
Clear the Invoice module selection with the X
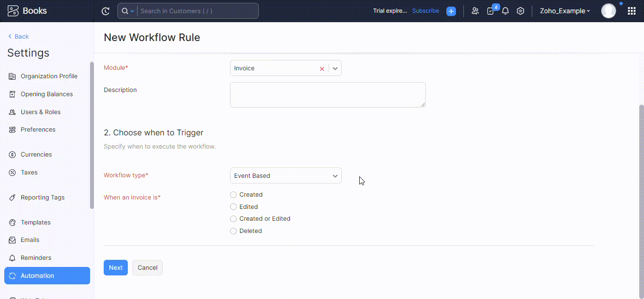coord(322,68)
